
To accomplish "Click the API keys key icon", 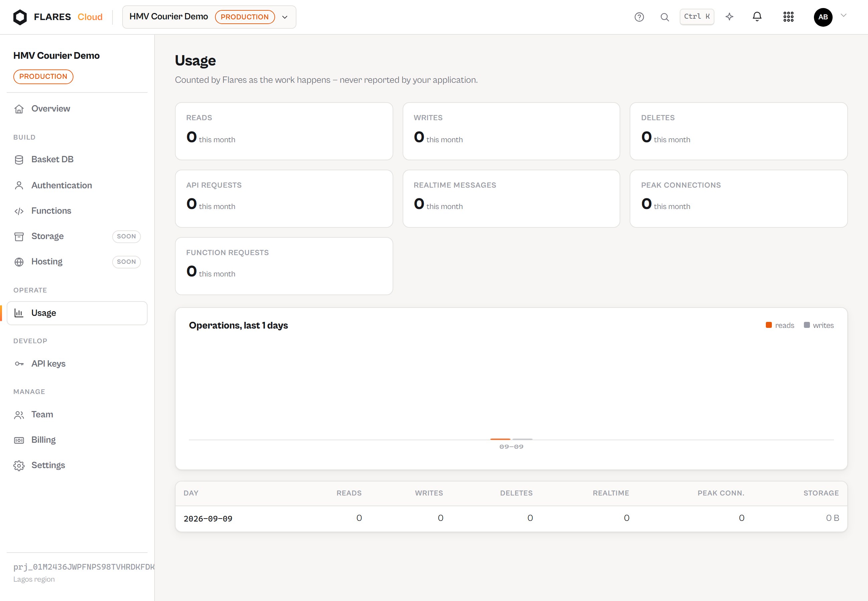I will [x=19, y=364].
